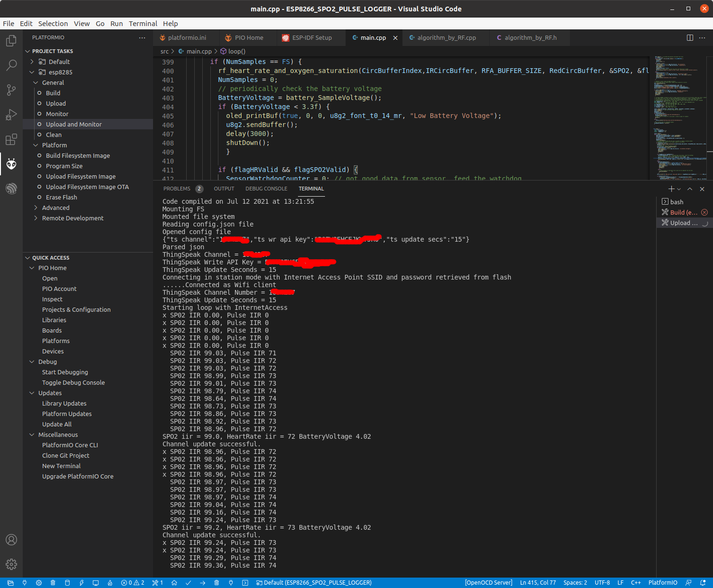This screenshot has width=713, height=588.
Task: Open the Terminal menu in menu bar
Action: click(143, 24)
